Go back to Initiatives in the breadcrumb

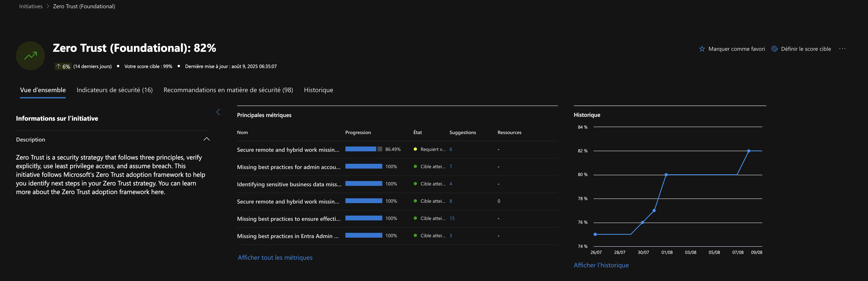click(x=31, y=6)
